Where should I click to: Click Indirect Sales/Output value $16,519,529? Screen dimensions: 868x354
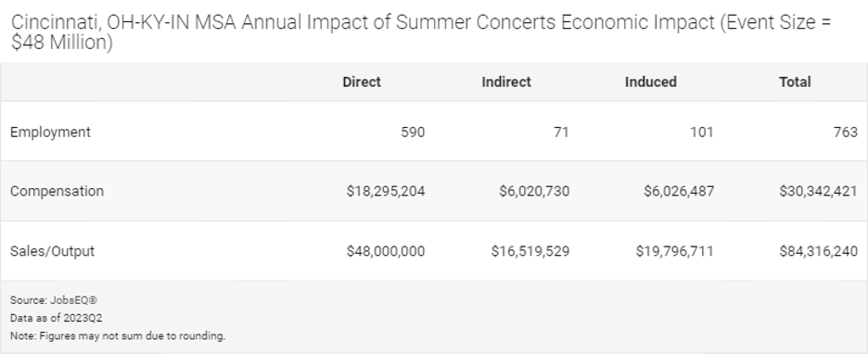(530, 251)
